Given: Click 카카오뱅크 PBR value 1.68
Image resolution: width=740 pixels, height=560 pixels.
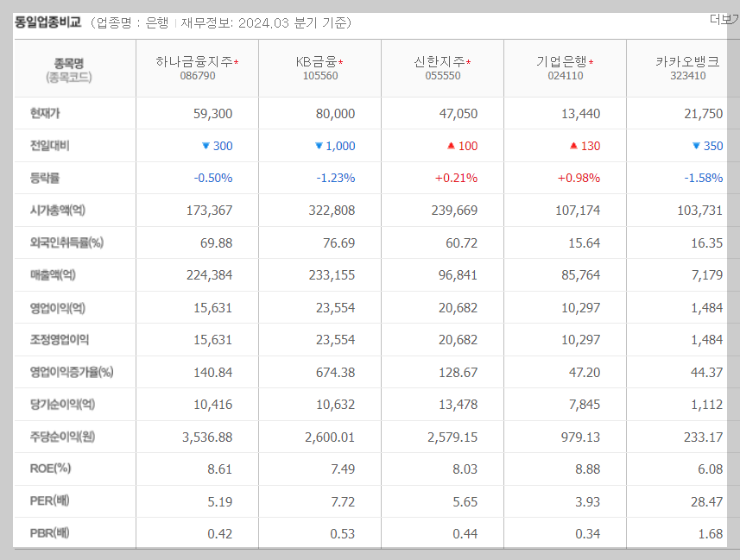Looking at the screenshot, I should (711, 534).
